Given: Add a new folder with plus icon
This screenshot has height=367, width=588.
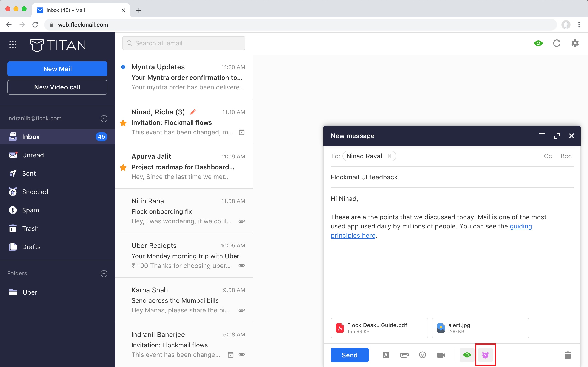Looking at the screenshot, I should [x=104, y=274].
